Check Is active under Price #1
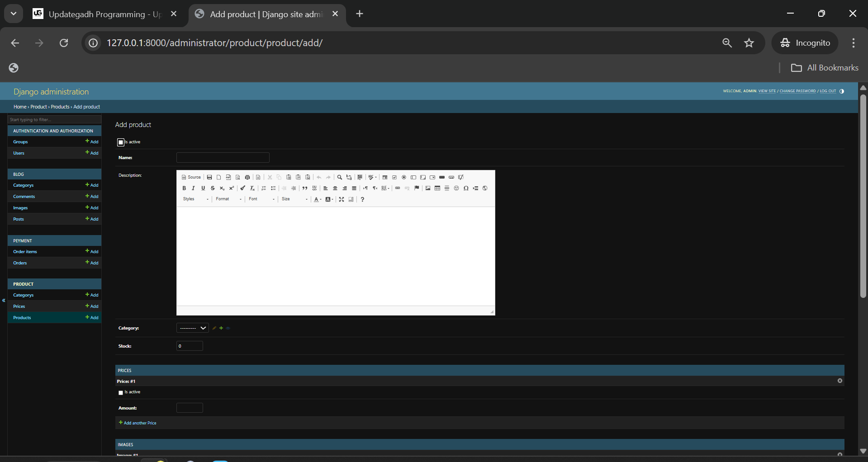Screen dimensions: 868x462 click(121, 393)
